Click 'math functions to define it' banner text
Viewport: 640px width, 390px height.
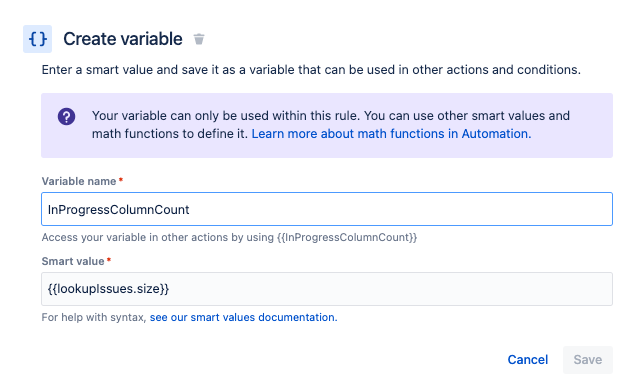point(170,134)
